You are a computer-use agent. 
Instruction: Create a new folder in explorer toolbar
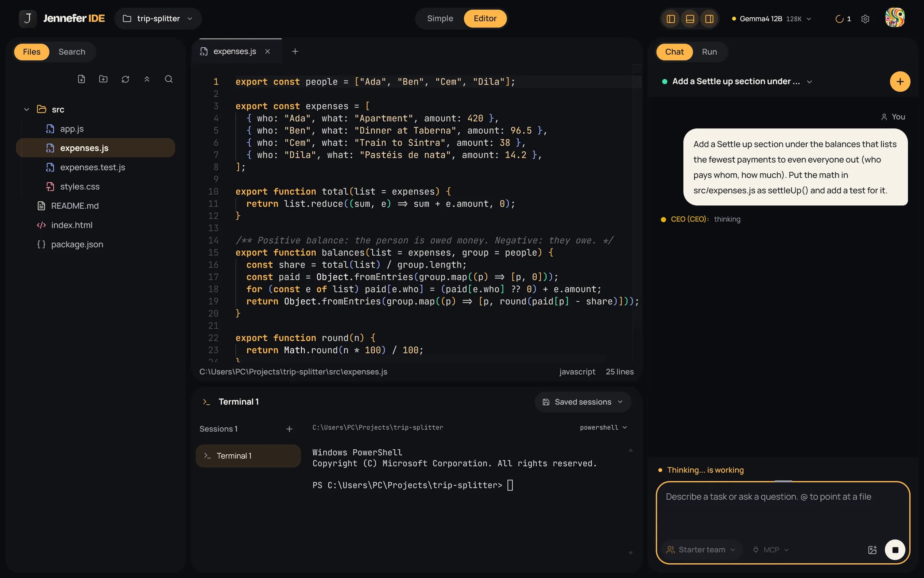pos(103,79)
